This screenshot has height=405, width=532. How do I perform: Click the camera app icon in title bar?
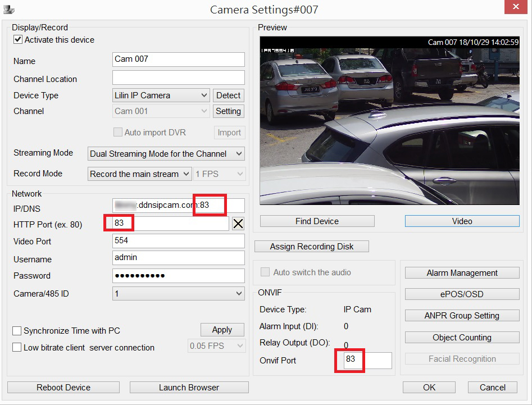click(x=9, y=9)
